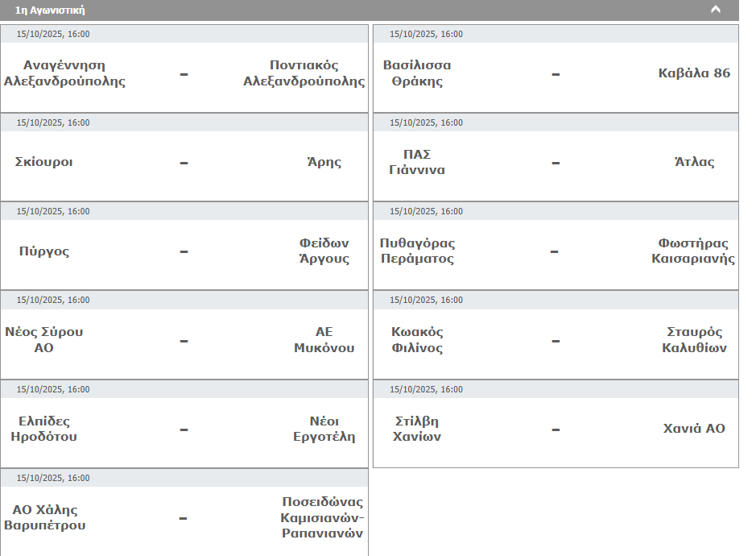Click Καβάλα 86 team name
756x556 pixels.
(x=693, y=73)
